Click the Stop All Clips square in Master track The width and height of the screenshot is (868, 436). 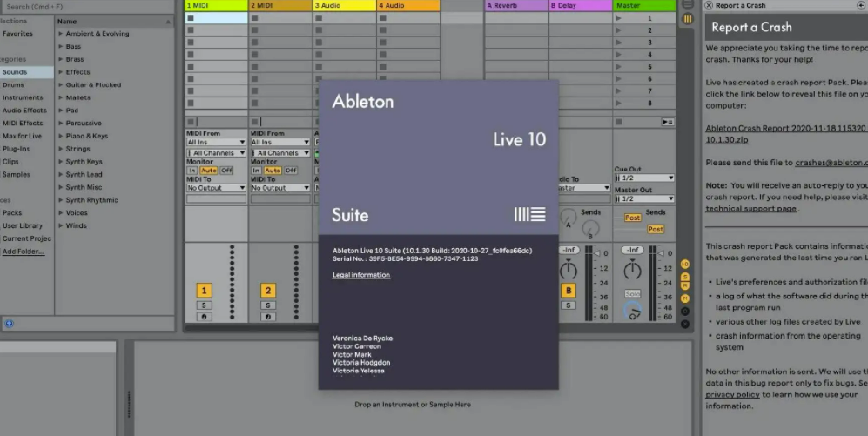[x=619, y=122]
